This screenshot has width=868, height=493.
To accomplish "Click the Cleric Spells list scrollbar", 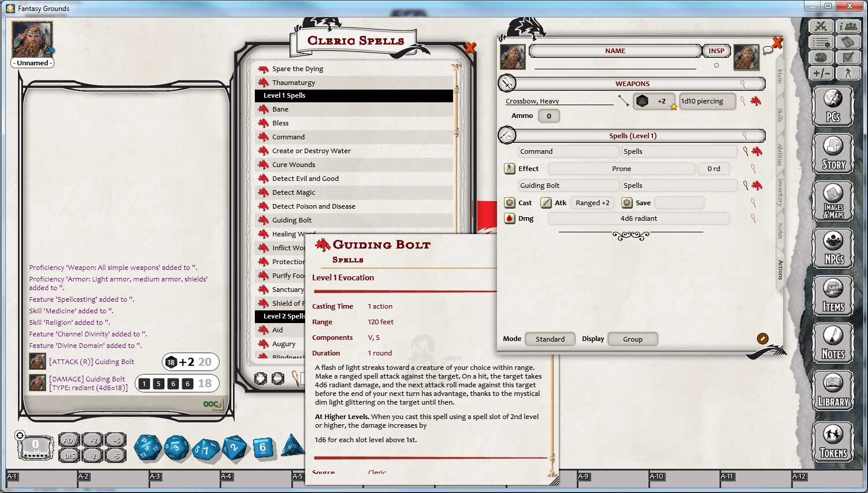I will [x=456, y=173].
